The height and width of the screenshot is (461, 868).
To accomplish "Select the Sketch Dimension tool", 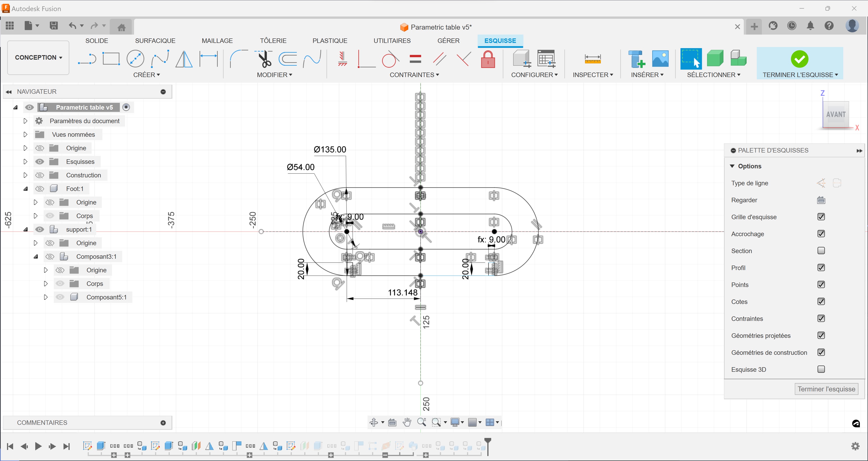I will [209, 59].
